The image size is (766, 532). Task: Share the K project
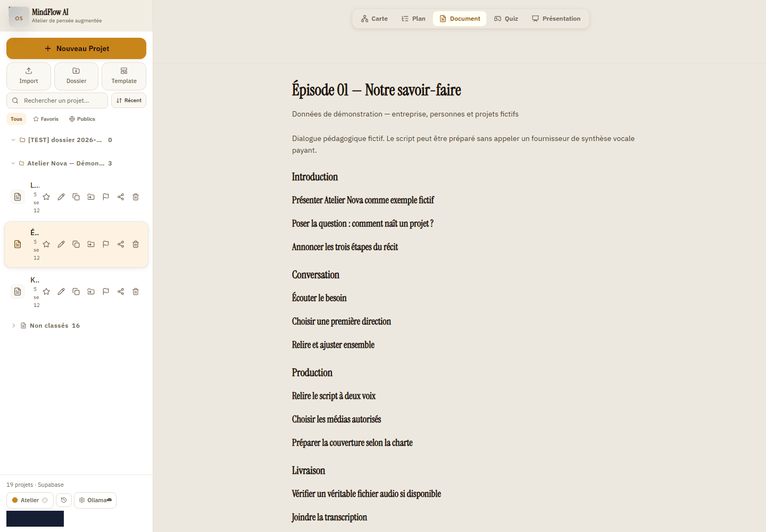pyautogui.click(x=121, y=292)
